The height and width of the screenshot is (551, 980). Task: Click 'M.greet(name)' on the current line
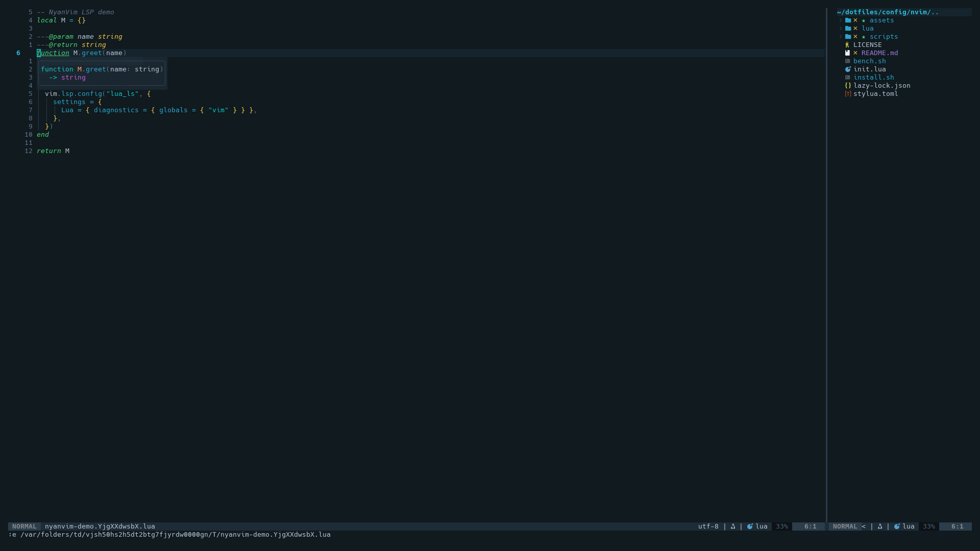tap(100, 53)
